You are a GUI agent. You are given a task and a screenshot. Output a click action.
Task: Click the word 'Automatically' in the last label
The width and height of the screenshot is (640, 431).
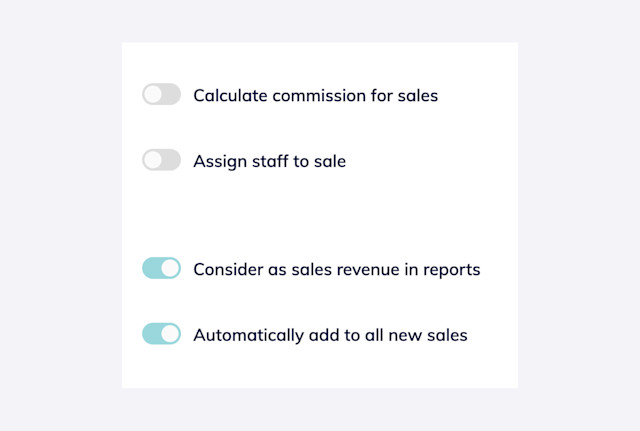(249, 335)
